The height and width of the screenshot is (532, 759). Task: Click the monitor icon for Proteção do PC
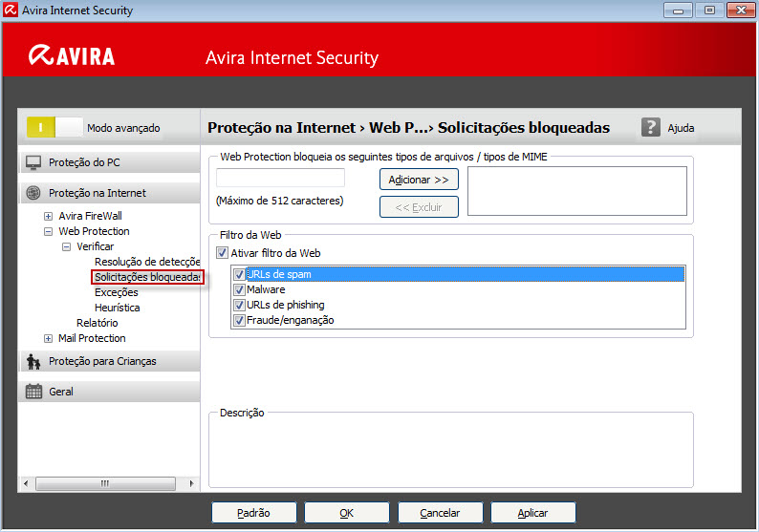pos(33,162)
